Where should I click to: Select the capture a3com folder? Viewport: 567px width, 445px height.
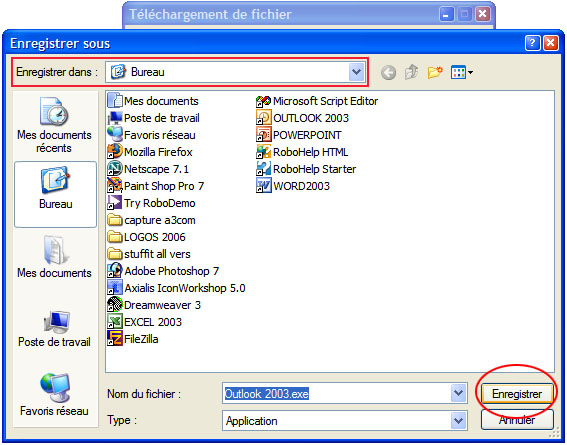[152, 220]
